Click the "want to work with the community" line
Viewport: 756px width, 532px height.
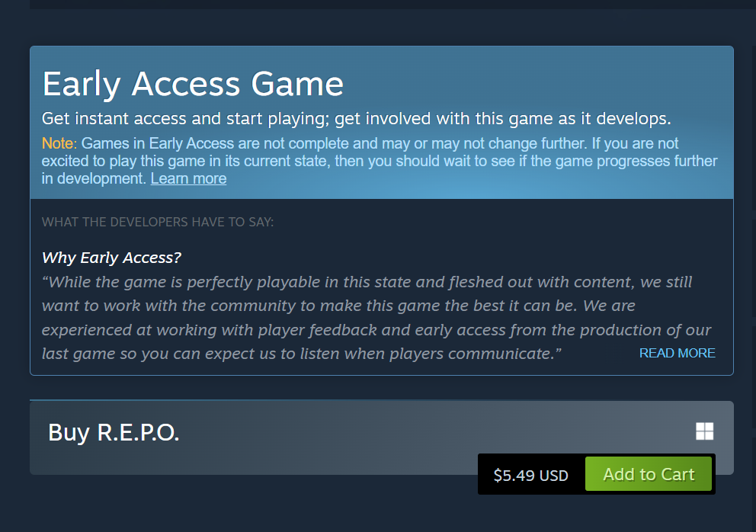[x=338, y=306]
